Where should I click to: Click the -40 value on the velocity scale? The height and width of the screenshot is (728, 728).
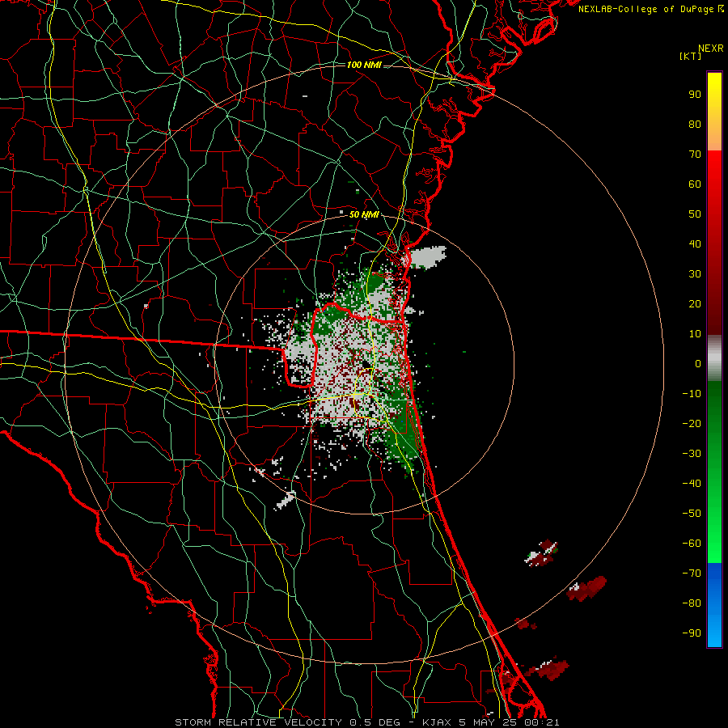tap(692, 484)
